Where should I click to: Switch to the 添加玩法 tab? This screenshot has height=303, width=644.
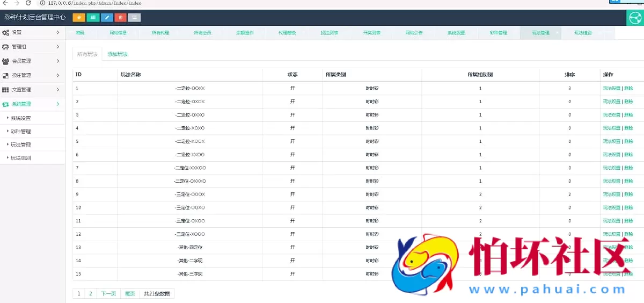pos(117,54)
